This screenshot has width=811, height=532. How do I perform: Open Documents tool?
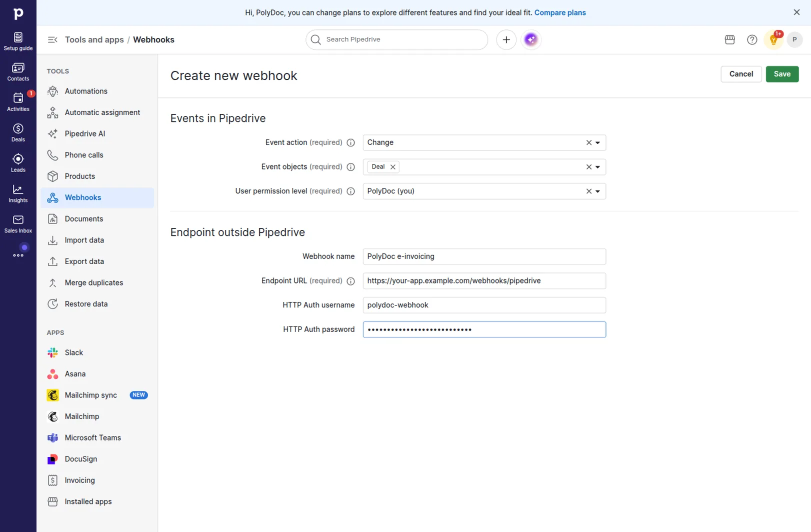pyautogui.click(x=97, y=219)
